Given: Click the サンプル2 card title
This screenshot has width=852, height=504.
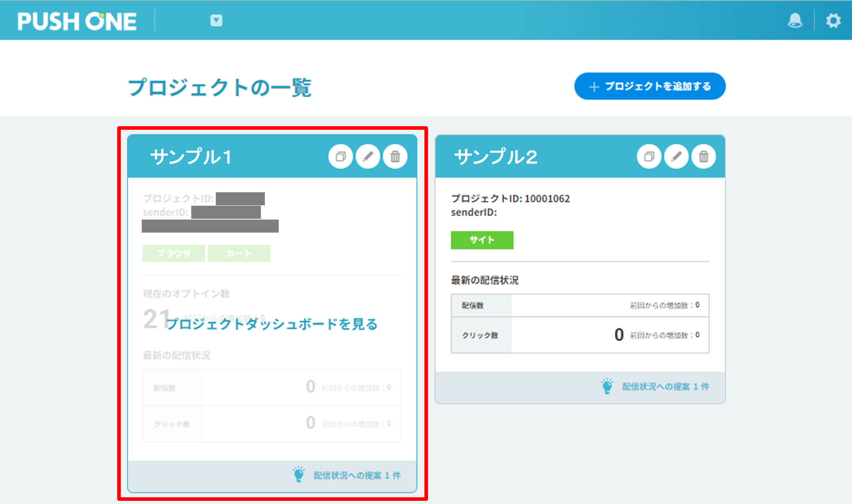Looking at the screenshot, I should point(495,157).
